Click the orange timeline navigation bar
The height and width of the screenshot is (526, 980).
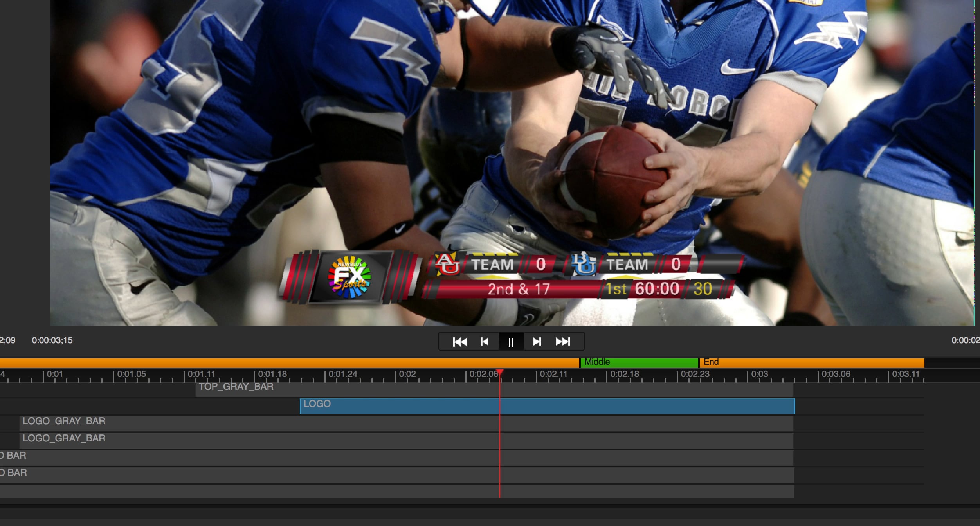click(x=274, y=362)
